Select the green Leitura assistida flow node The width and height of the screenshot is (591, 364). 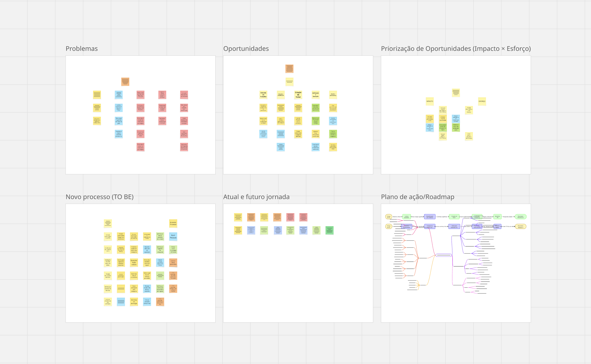pos(406,217)
